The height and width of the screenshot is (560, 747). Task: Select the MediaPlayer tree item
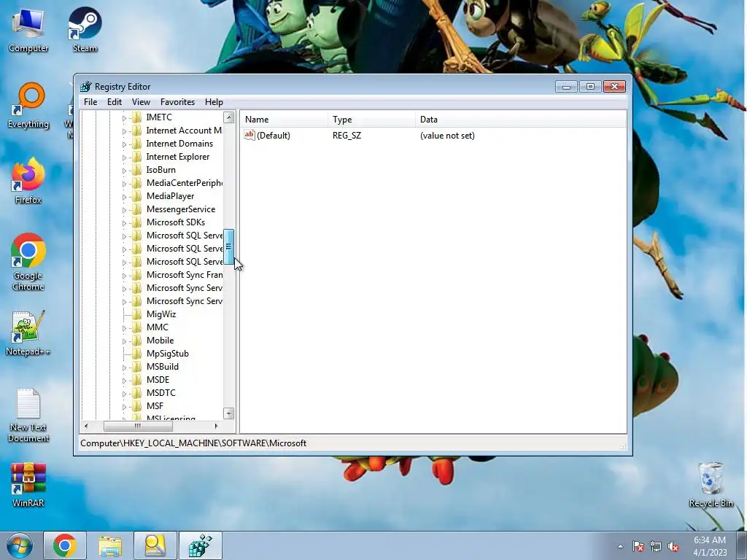[x=170, y=196]
